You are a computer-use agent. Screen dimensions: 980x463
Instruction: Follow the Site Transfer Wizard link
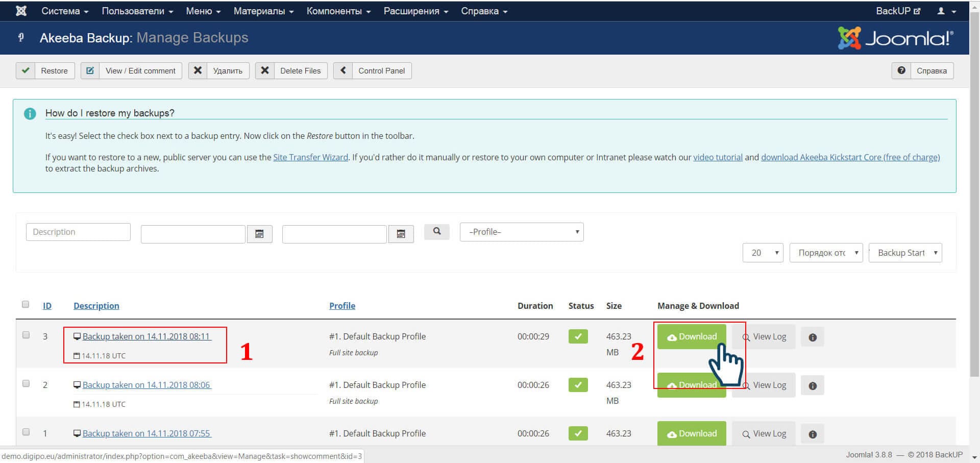coord(310,157)
